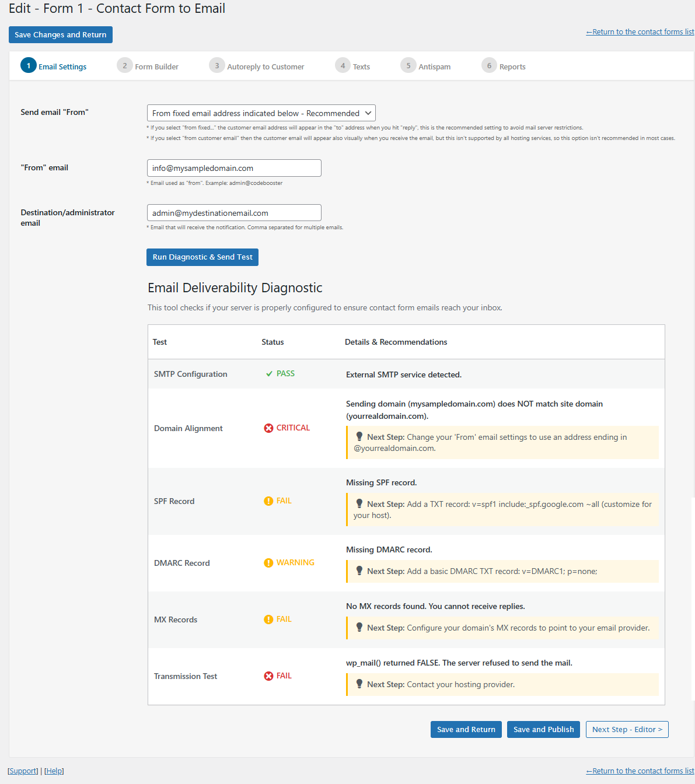
Task: Switch to the Form Builder tab
Action: point(148,66)
